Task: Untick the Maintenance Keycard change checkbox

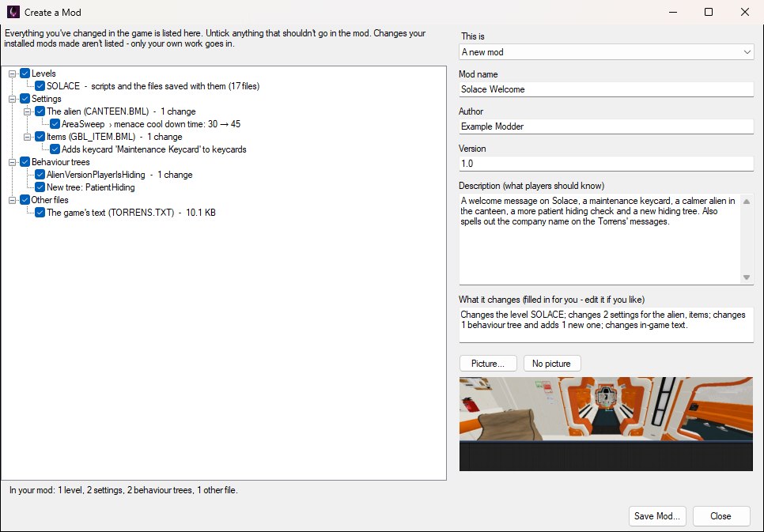Action: tap(55, 149)
